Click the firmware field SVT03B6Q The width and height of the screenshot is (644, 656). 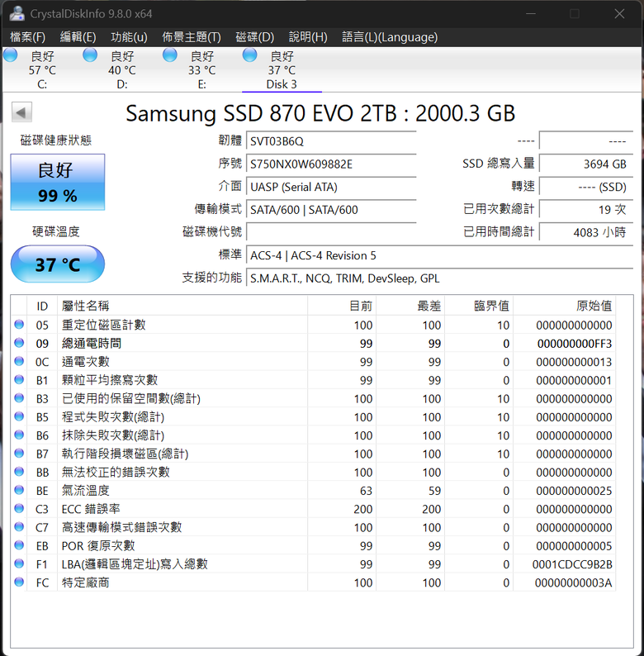coord(331,141)
